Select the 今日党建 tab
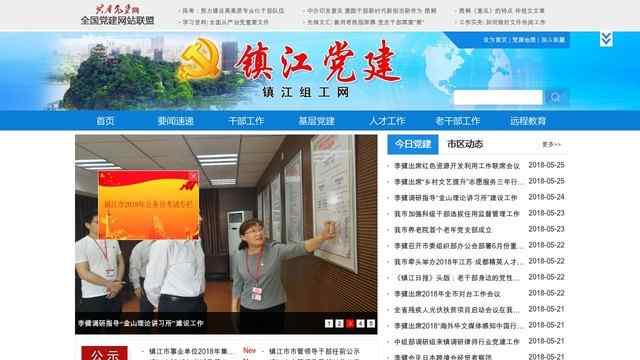 [x=413, y=144]
